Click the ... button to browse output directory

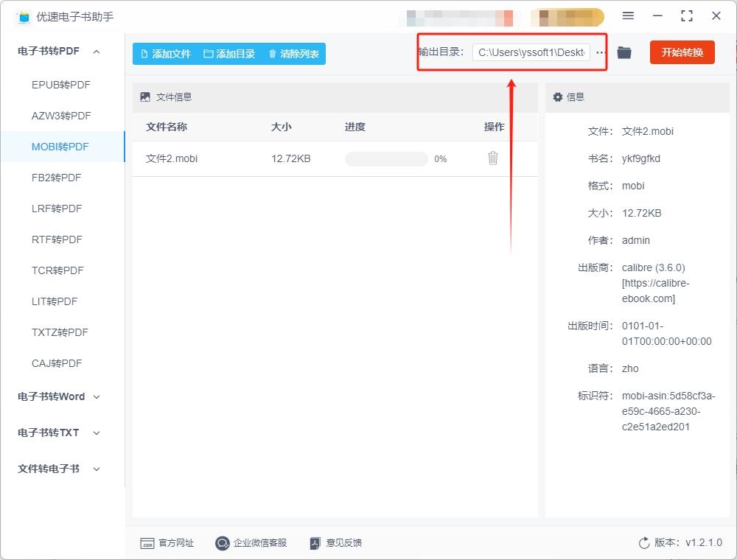[601, 52]
